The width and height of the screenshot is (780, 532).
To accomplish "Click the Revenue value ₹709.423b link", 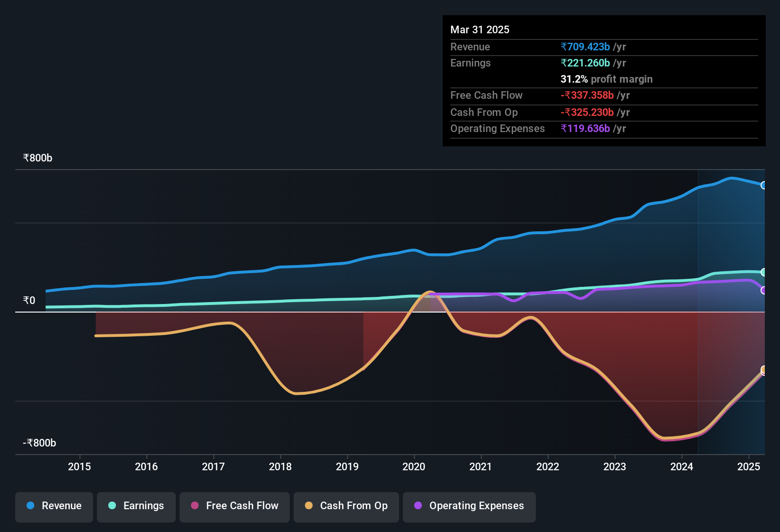I will point(585,47).
